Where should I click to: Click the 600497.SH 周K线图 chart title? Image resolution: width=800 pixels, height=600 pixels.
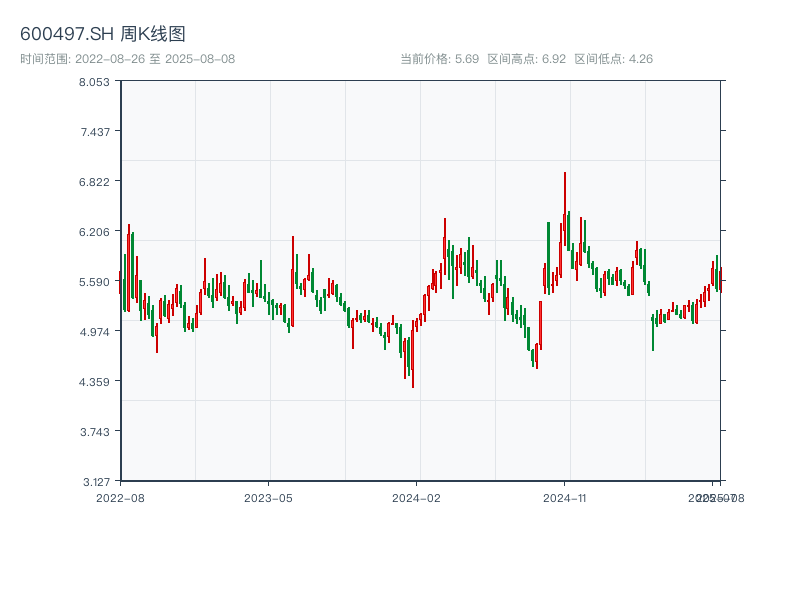point(103,35)
